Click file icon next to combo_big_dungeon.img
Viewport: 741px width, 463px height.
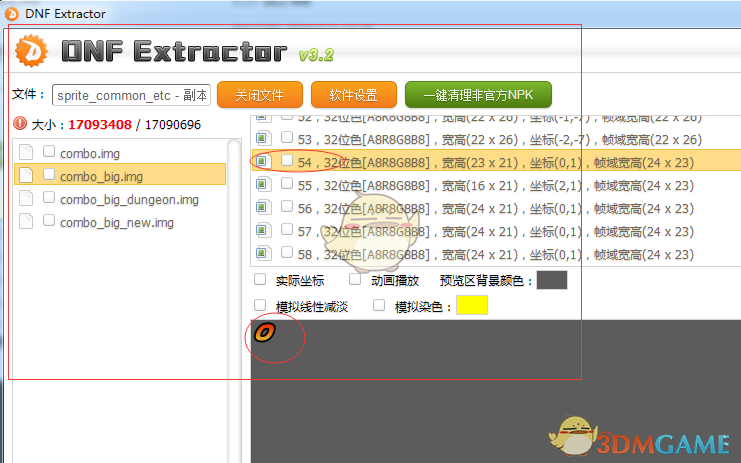click(x=26, y=198)
